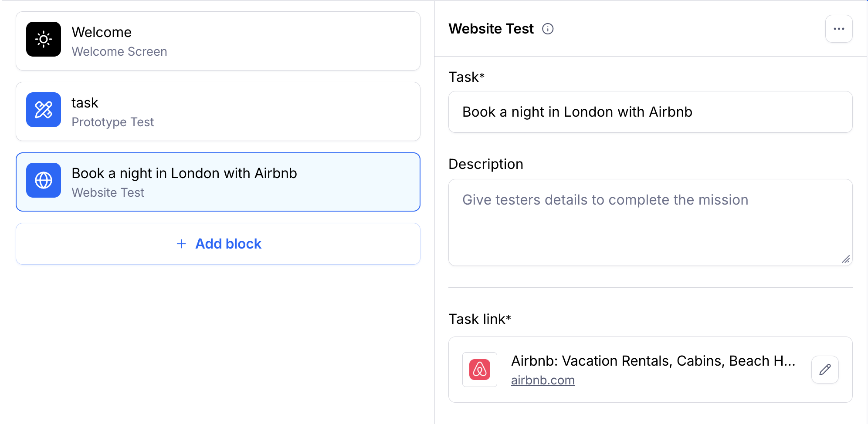Select the task Prototype Test block

[x=218, y=111]
